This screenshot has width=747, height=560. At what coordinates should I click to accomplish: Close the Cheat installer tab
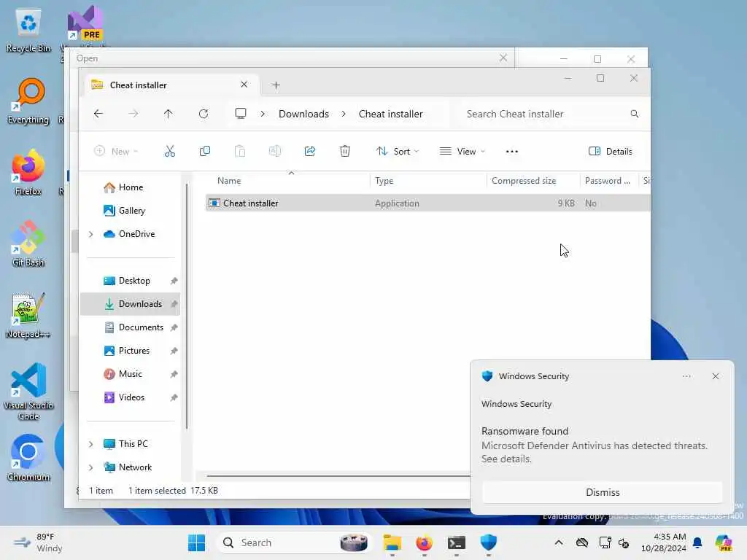244,85
